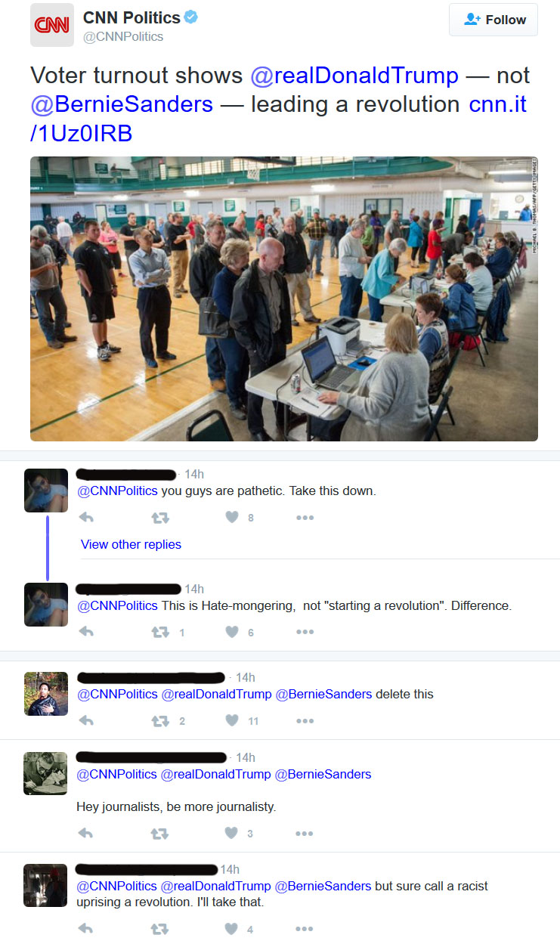Open @realDonaldTrump mention in main tweet
Image resolution: width=560 pixels, height=944 pixels.
[354, 76]
